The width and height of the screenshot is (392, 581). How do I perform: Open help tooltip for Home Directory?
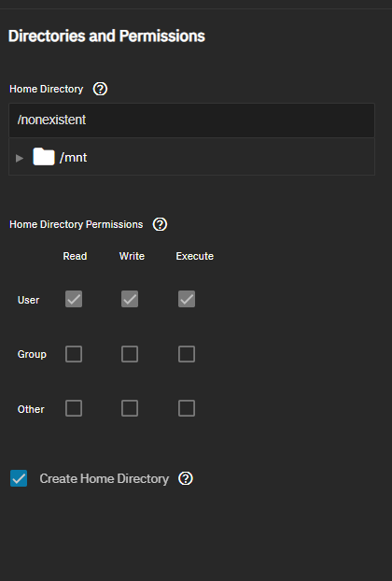pyautogui.click(x=100, y=89)
